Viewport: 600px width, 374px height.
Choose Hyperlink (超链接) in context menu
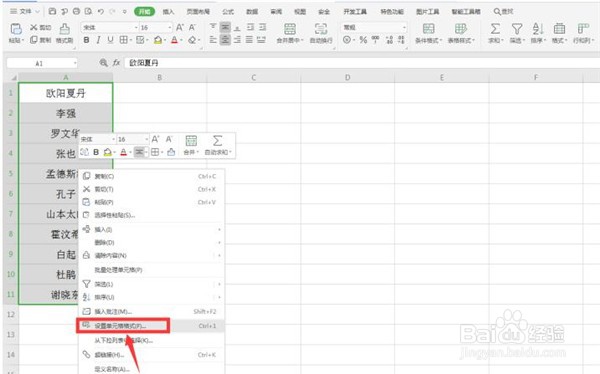pos(151,355)
